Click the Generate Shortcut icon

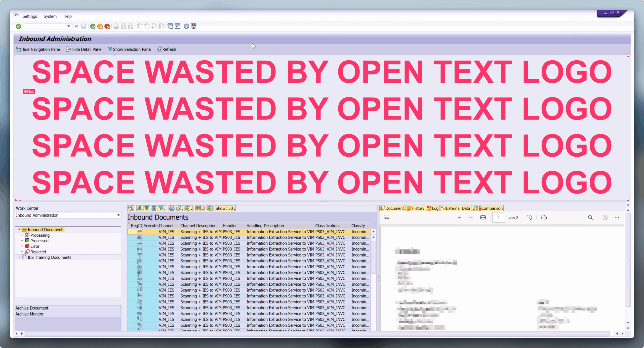(177, 26)
